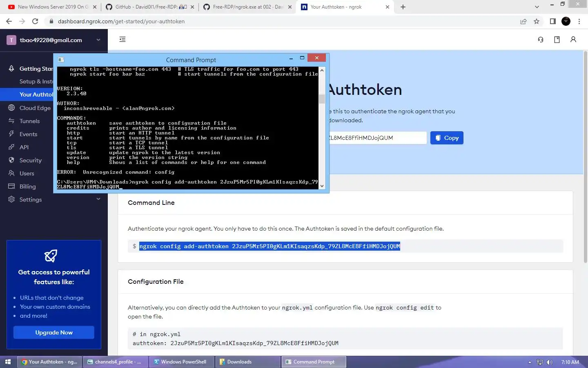This screenshot has height=368, width=588.
Task: Bookmark this page with the star icon
Action: click(537, 21)
